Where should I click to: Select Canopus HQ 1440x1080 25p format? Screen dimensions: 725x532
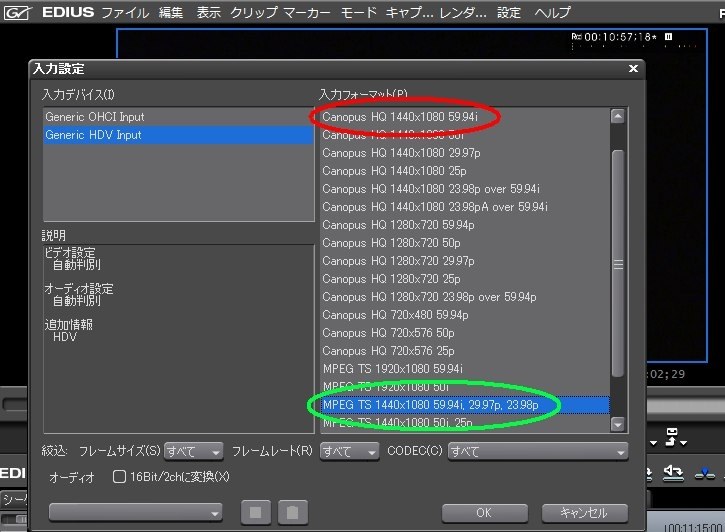click(465, 171)
